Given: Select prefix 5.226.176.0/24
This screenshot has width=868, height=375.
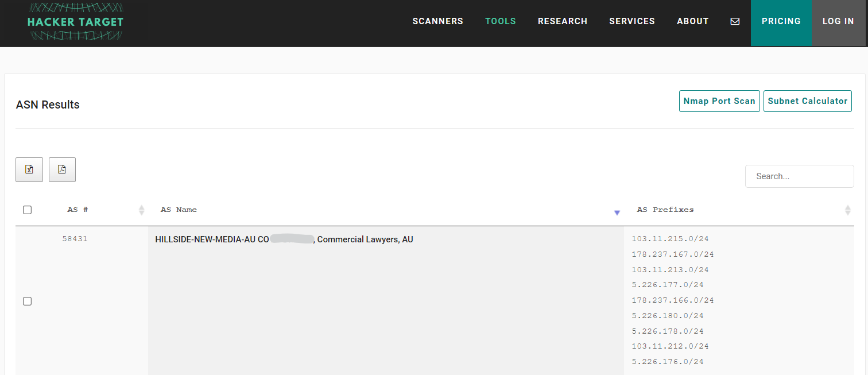Looking at the screenshot, I should pyautogui.click(x=668, y=361).
